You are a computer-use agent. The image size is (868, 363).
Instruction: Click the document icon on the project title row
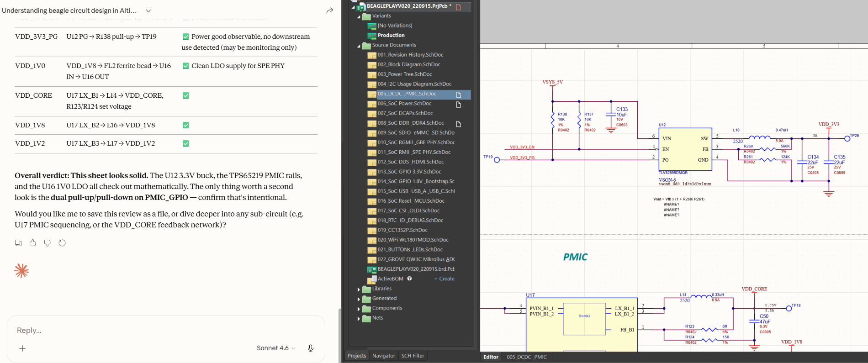(459, 7)
